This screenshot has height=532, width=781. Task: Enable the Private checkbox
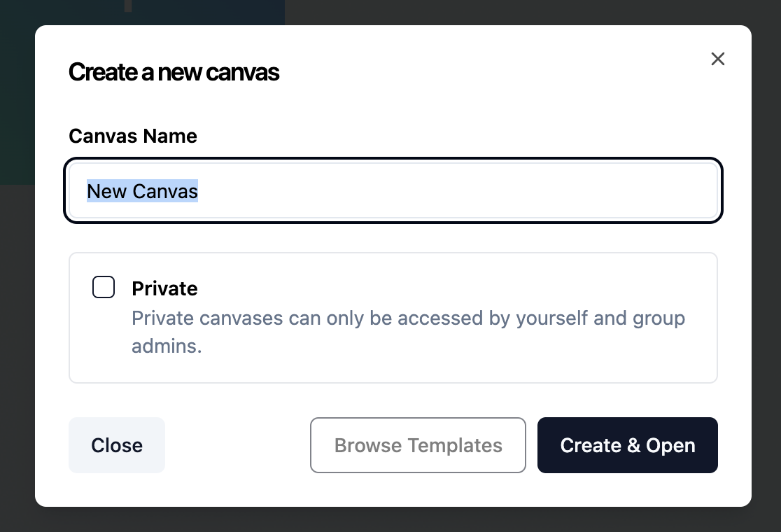pyautogui.click(x=104, y=287)
